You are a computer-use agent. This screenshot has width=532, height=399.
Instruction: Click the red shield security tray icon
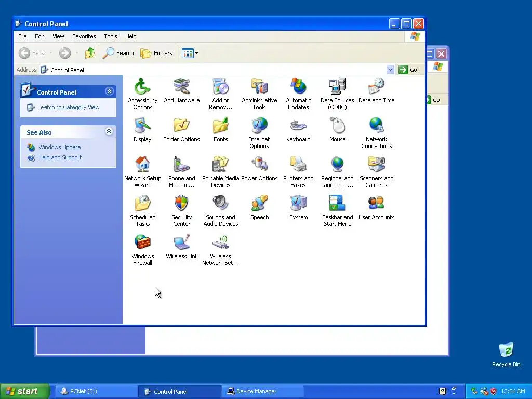pos(494,391)
